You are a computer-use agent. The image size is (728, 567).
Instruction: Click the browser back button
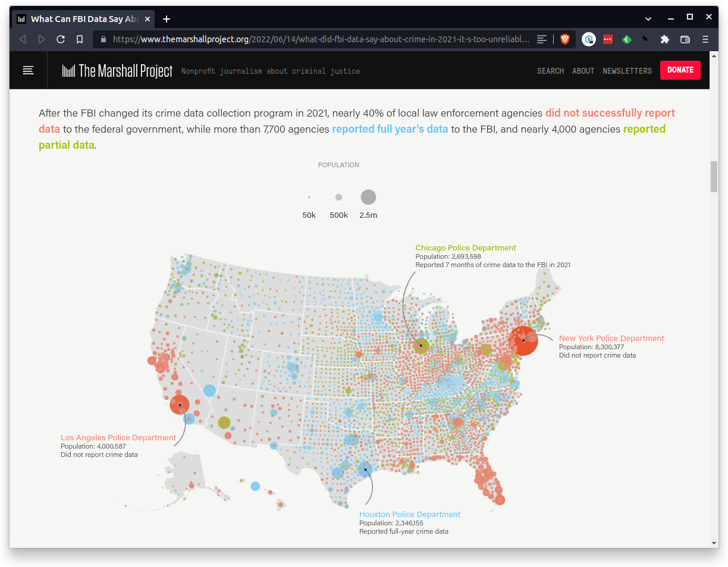click(x=23, y=39)
